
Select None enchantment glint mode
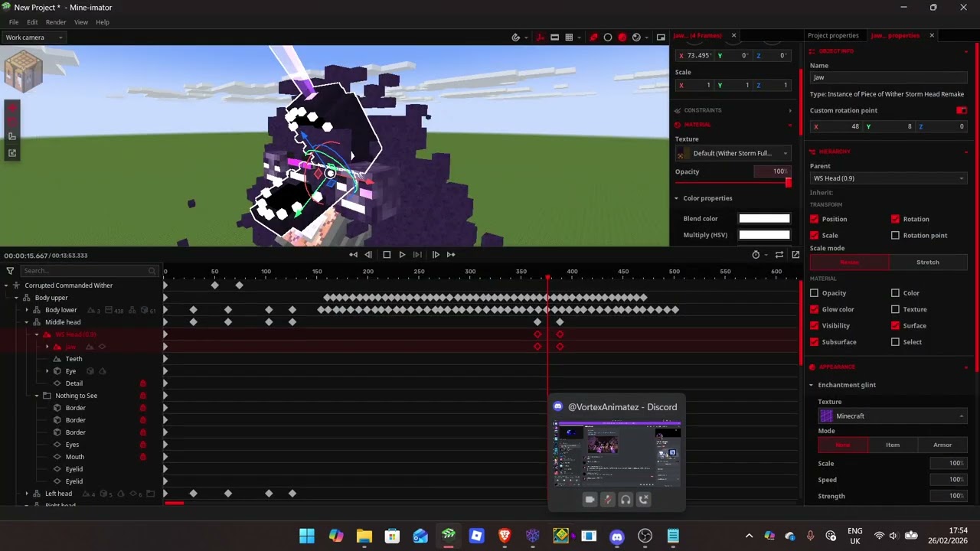[843, 445]
